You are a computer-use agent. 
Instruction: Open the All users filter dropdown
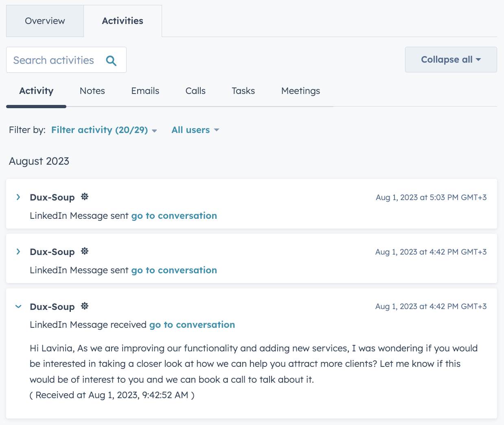pos(195,130)
